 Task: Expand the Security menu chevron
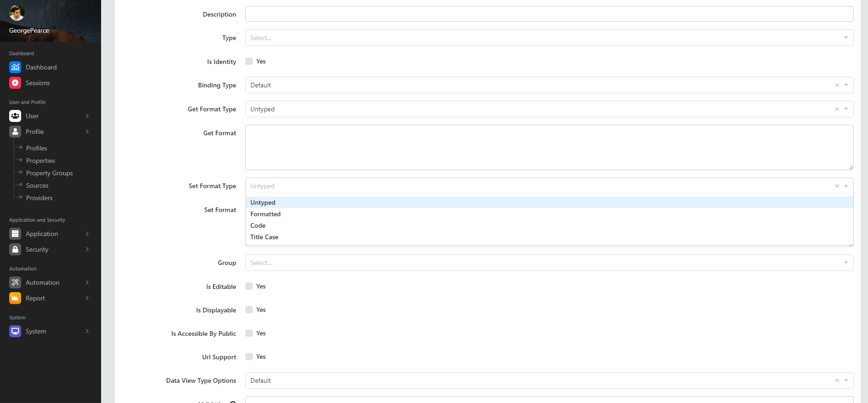point(87,249)
